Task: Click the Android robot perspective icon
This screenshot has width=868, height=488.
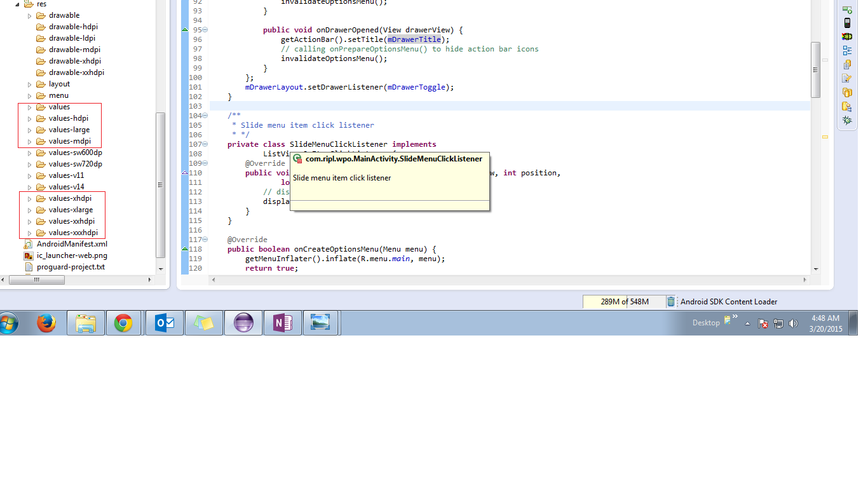Action: click(x=847, y=37)
